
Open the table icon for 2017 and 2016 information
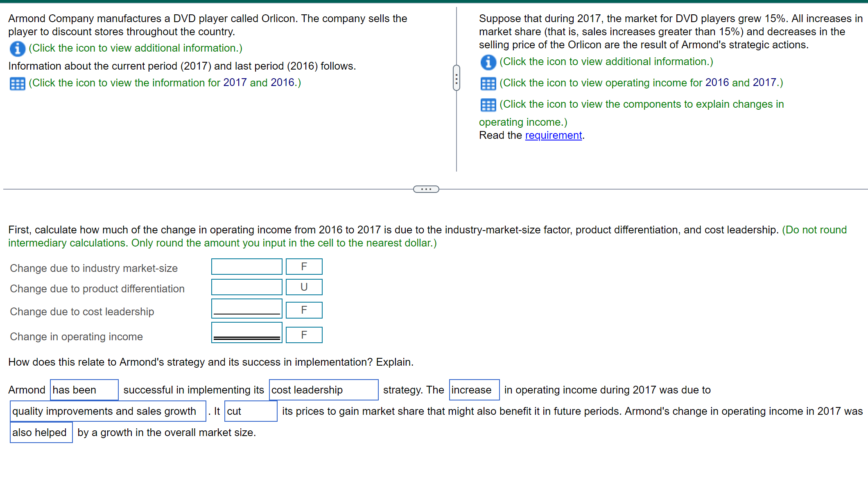(x=17, y=83)
